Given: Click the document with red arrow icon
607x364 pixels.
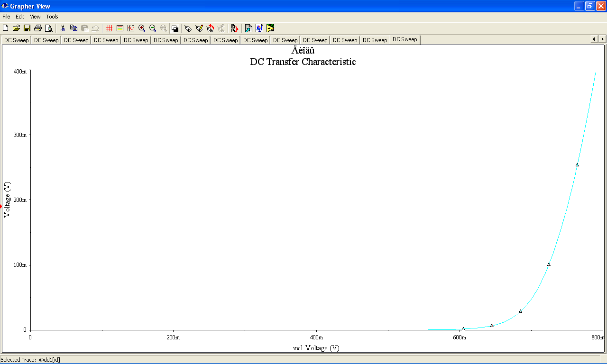Looking at the screenshot, I should coord(235,28).
